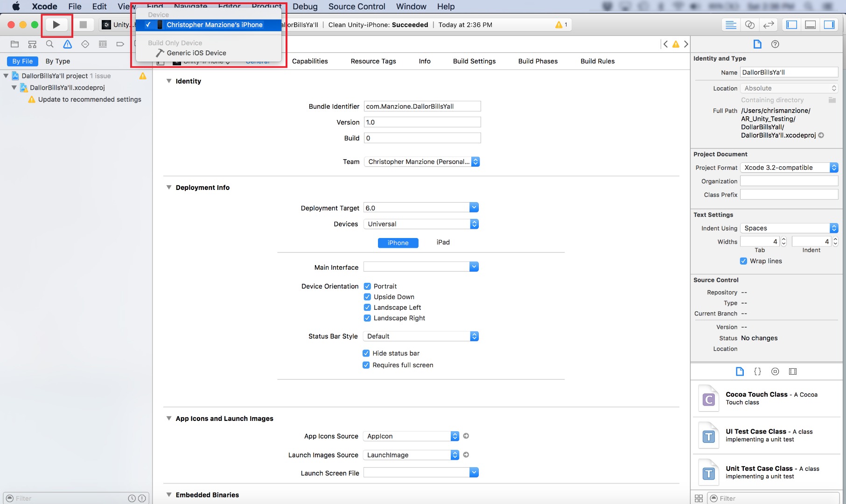This screenshot has height=504, width=846.
Task: Uncheck Landscape Right orientation
Action: (367, 318)
